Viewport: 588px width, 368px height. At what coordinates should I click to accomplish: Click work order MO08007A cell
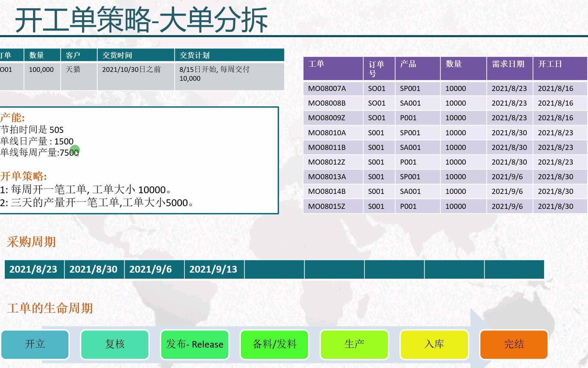click(333, 89)
